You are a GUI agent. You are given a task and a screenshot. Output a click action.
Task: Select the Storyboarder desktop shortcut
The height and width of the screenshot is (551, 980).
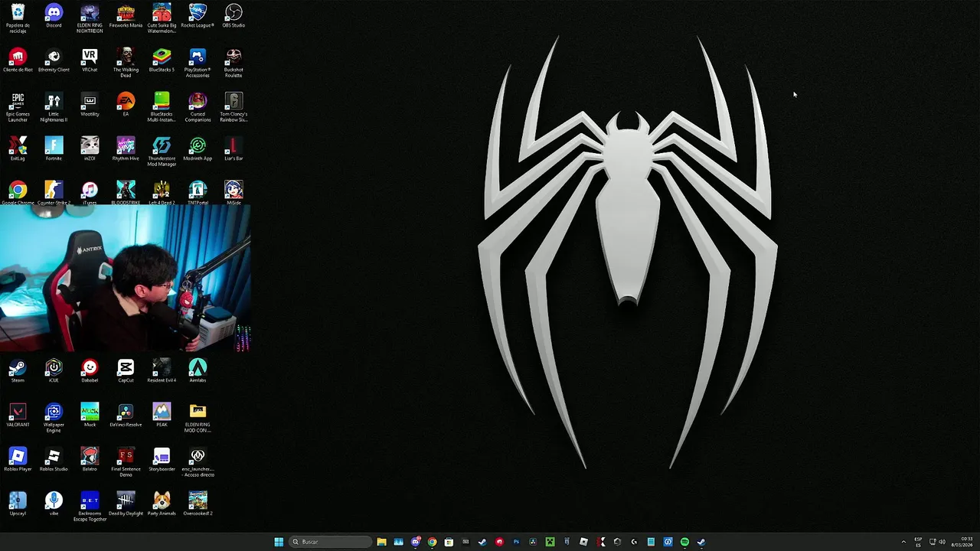(162, 460)
